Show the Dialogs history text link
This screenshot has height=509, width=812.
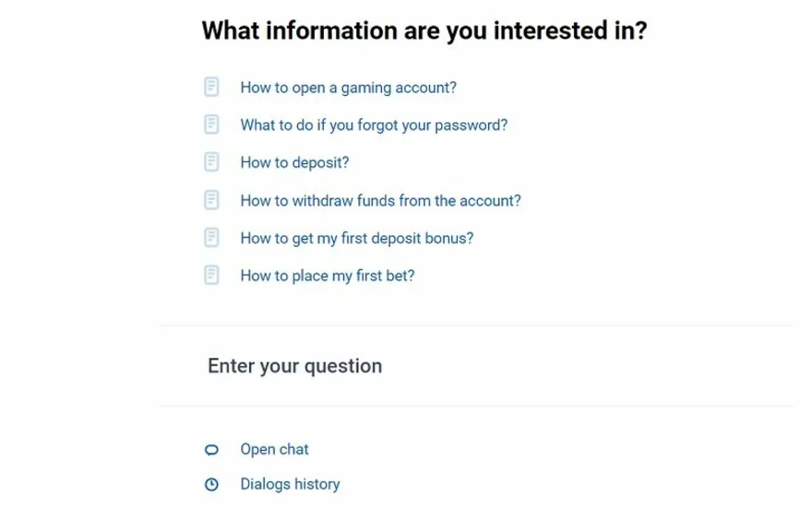click(x=290, y=484)
